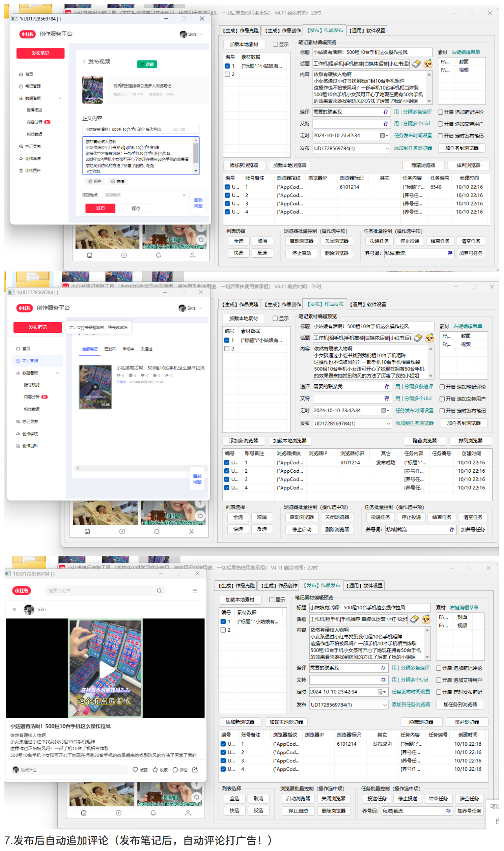Open hamburger menu right of 搜索小红书 bar
Screen dimensions: 504x851
coord(195,591)
